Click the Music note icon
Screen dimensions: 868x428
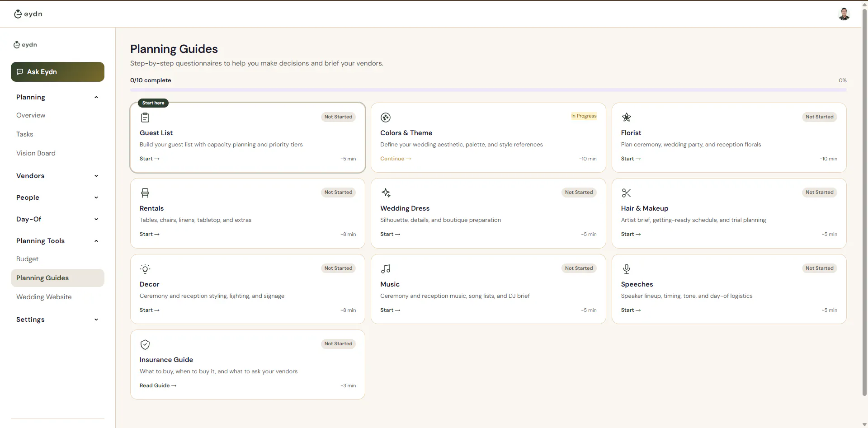(386, 269)
